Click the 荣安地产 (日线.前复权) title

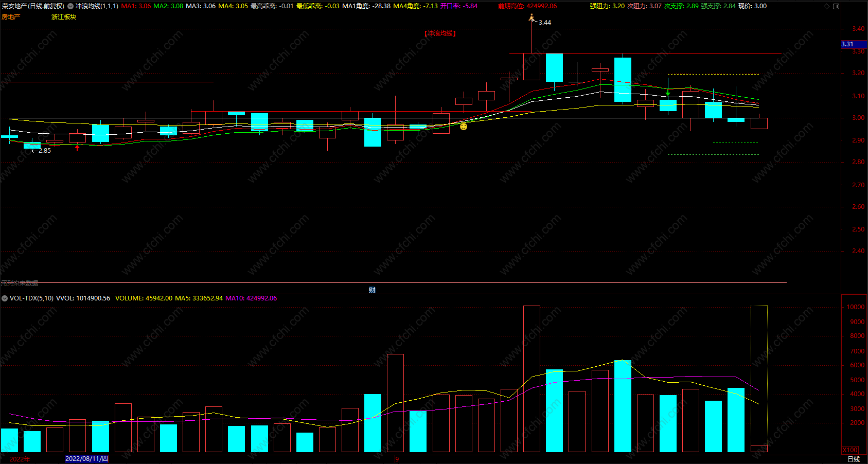pyautogui.click(x=33, y=6)
